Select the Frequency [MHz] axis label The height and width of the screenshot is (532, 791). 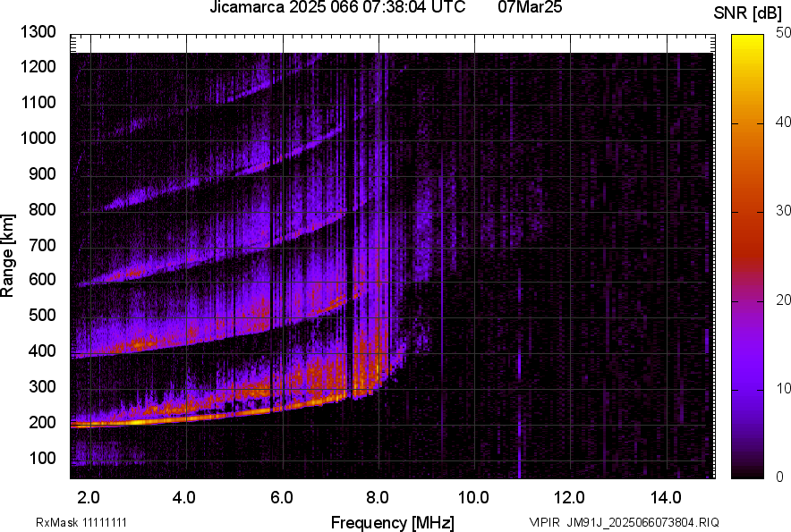392,522
